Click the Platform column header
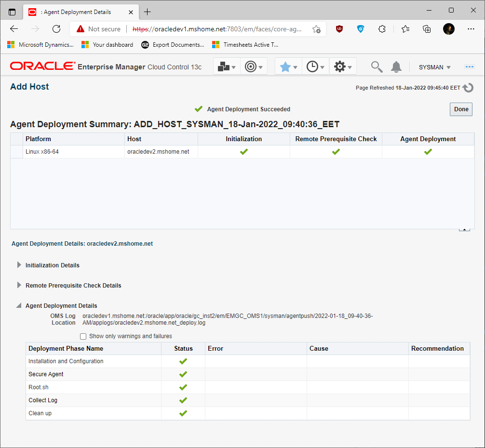The height and width of the screenshot is (448, 485). [x=74, y=139]
